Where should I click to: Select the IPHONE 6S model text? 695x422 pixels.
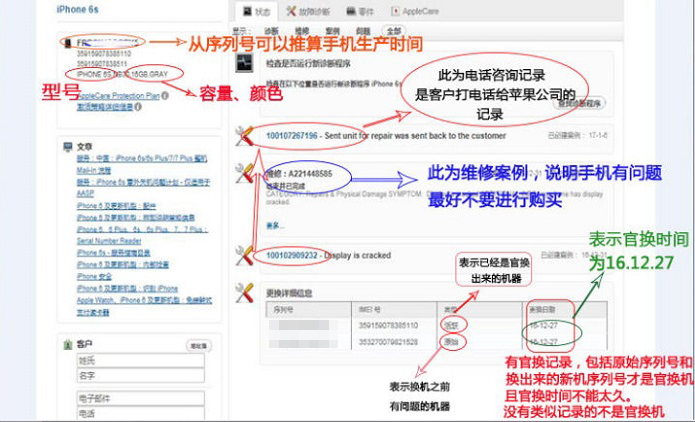94,74
